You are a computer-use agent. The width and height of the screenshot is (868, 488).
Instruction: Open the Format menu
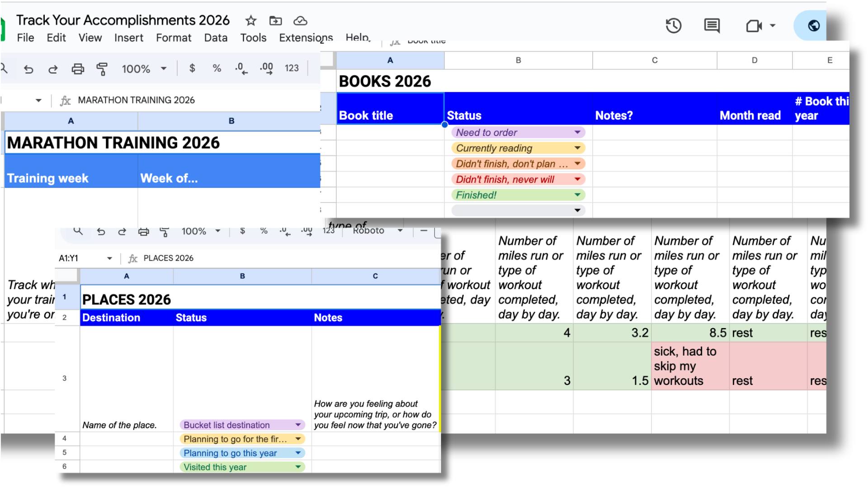[x=174, y=38]
